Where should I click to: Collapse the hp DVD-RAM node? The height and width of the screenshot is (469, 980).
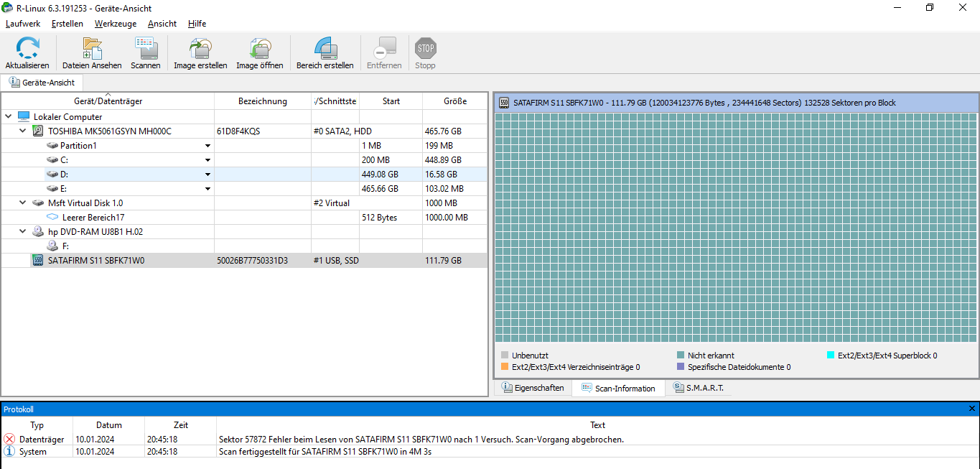[x=23, y=231]
